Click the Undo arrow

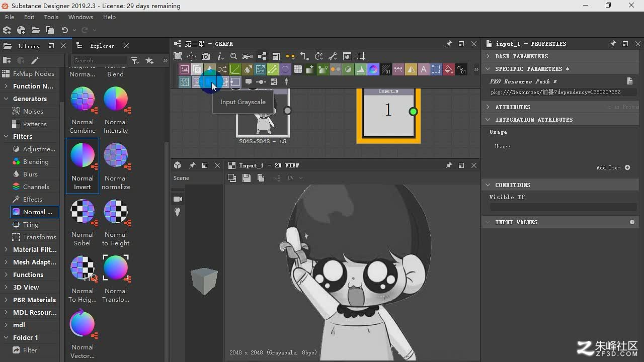(x=64, y=30)
